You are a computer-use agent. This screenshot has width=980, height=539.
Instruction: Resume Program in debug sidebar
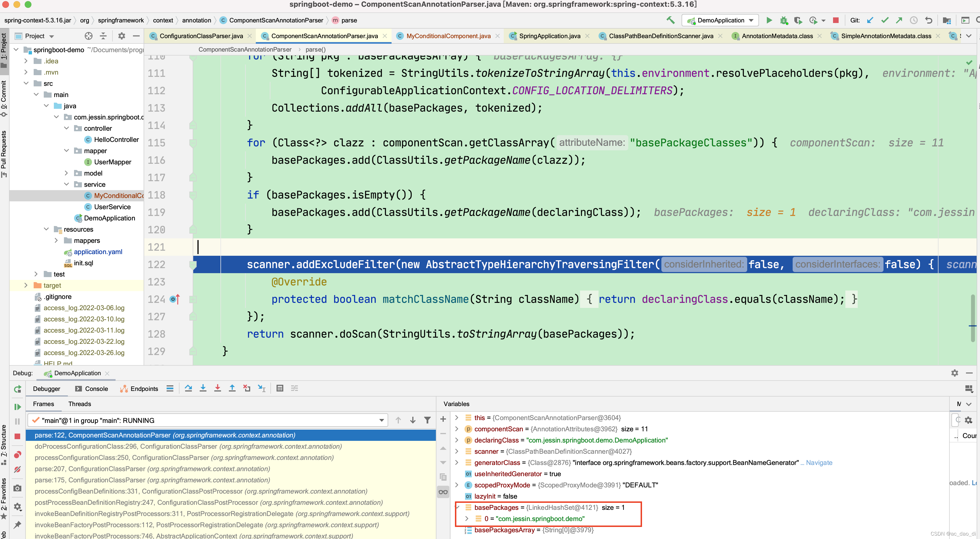(x=17, y=407)
